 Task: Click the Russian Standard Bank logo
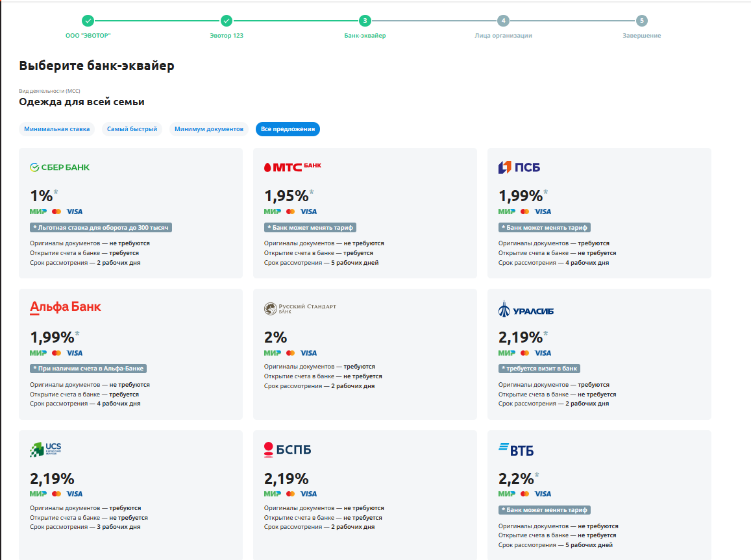300,308
